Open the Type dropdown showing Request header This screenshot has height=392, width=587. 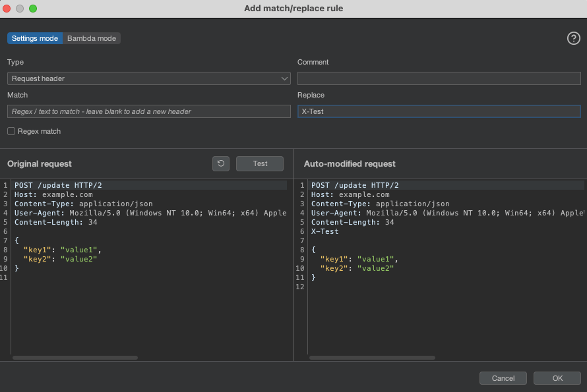(149, 78)
